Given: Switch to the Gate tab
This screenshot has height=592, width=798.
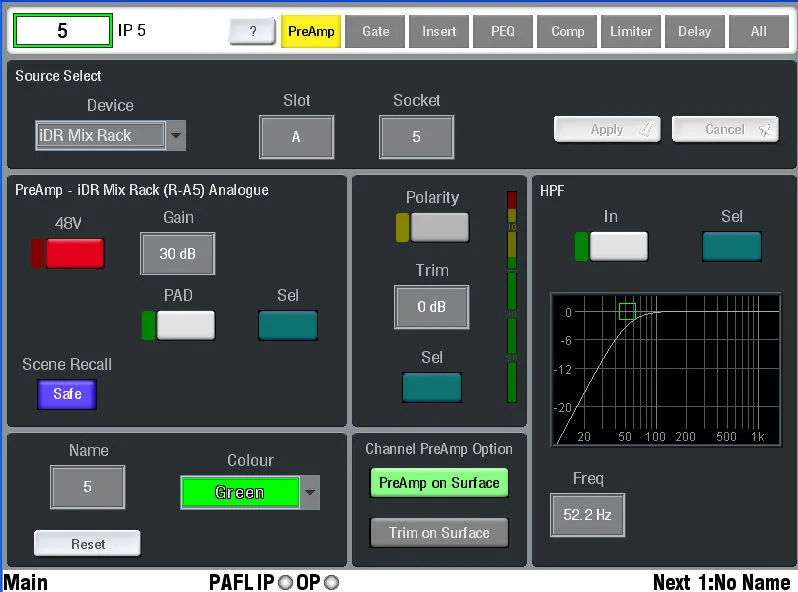Looking at the screenshot, I should pos(375,32).
